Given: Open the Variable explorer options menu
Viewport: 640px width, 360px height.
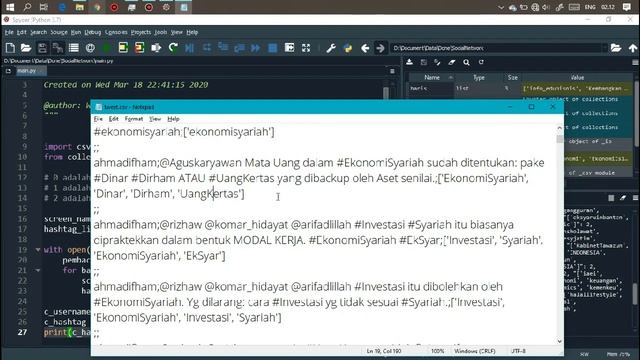Looking at the screenshot, I should [x=636, y=62].
